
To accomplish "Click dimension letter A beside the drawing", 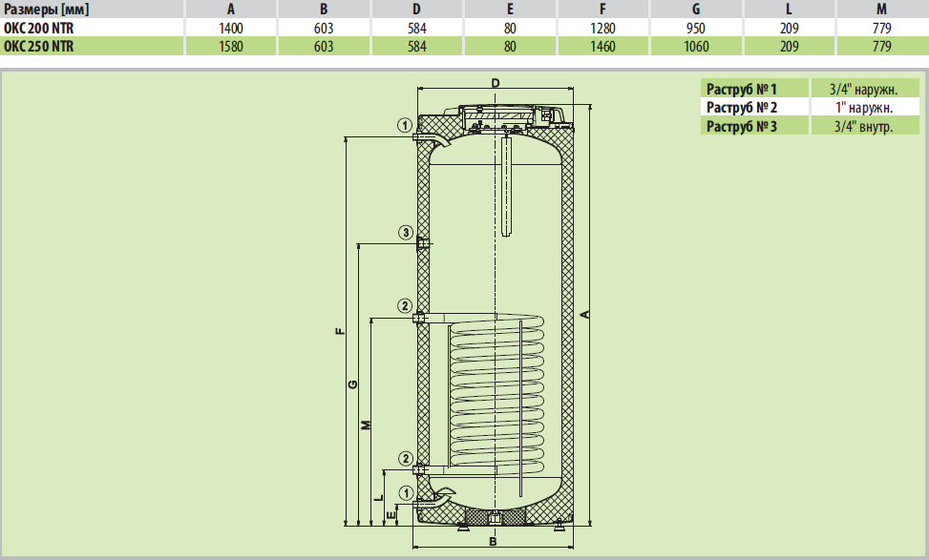I will (x=585, y=316).
